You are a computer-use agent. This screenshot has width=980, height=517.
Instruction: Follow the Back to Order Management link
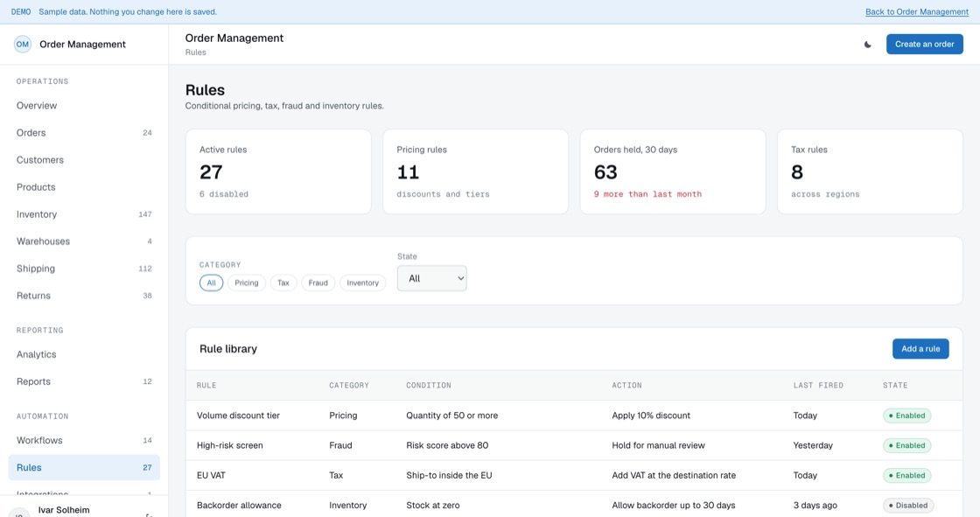pos(917,12)
